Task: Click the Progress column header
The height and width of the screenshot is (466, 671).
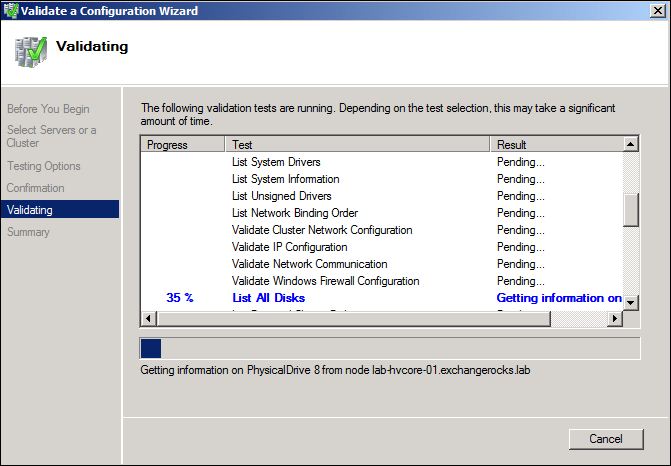Action: pyautogui.click(x=168, y=145)
